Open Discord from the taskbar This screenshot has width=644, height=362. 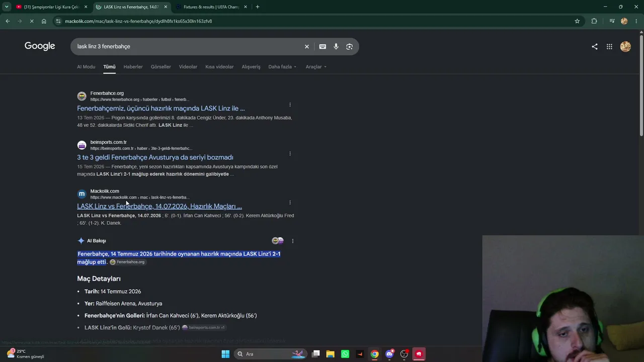coord(389,354)
